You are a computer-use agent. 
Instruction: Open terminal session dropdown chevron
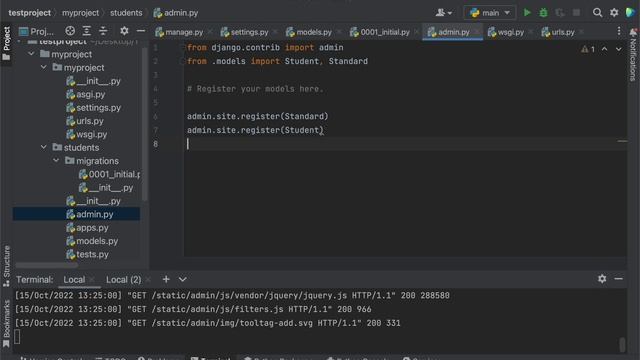[182, 279]
